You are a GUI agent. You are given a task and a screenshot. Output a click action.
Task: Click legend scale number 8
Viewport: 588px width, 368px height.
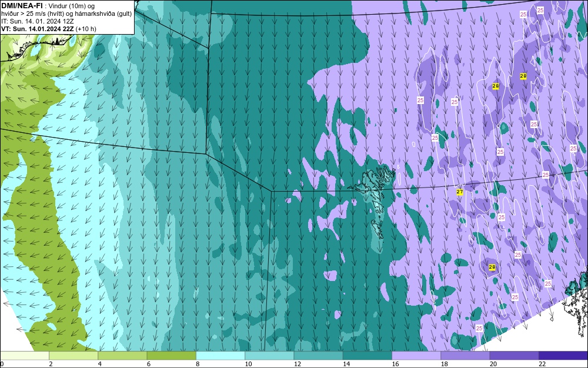(198, 364)
